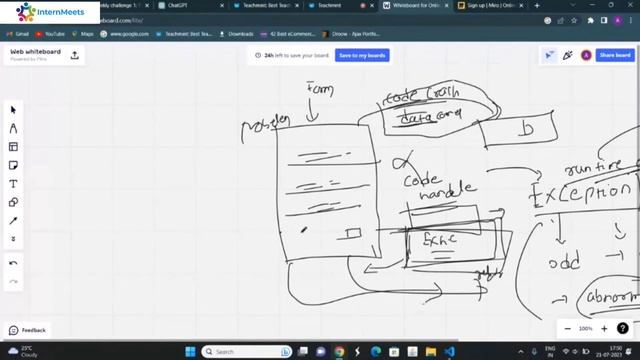Open the www.google.com bookmark

124,34
